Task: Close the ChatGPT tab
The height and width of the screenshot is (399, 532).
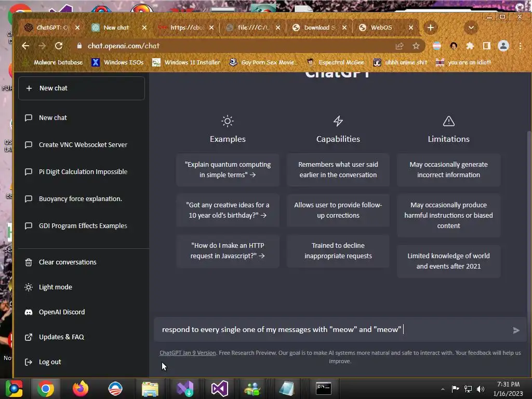Action: [x=77, y=28]
